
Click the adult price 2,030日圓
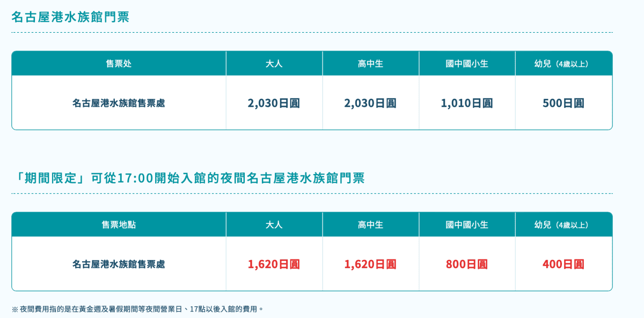274,103
